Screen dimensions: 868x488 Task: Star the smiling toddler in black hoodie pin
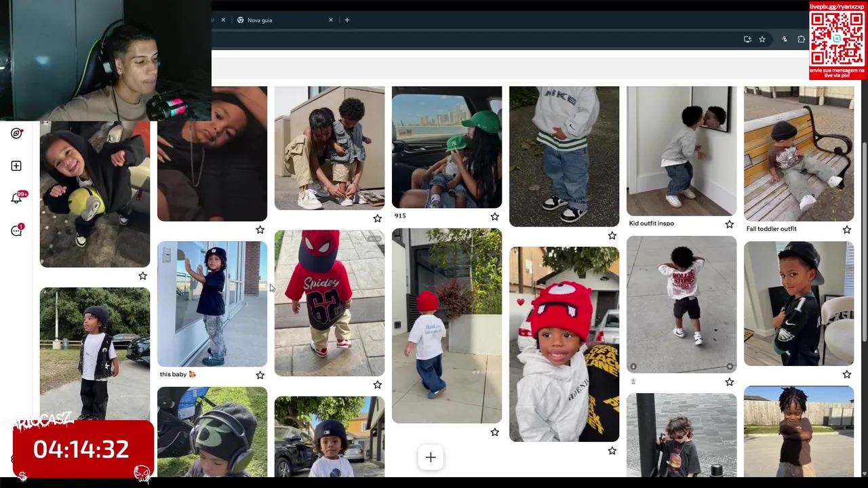point(142,276)
